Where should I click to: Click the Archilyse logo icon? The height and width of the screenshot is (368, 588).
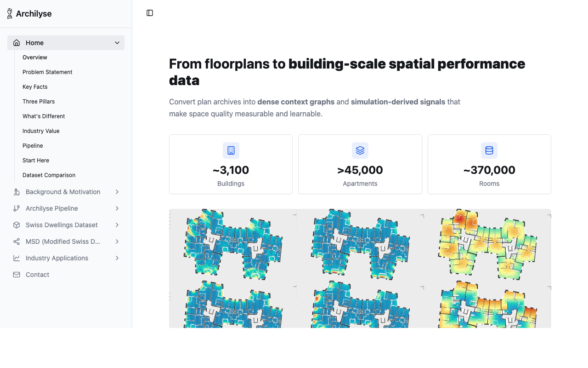point(10,14)
